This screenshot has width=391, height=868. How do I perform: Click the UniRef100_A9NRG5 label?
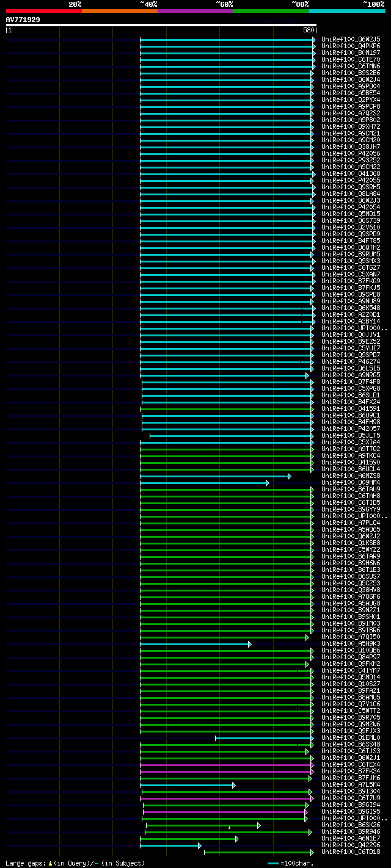[x=351, y=375]
